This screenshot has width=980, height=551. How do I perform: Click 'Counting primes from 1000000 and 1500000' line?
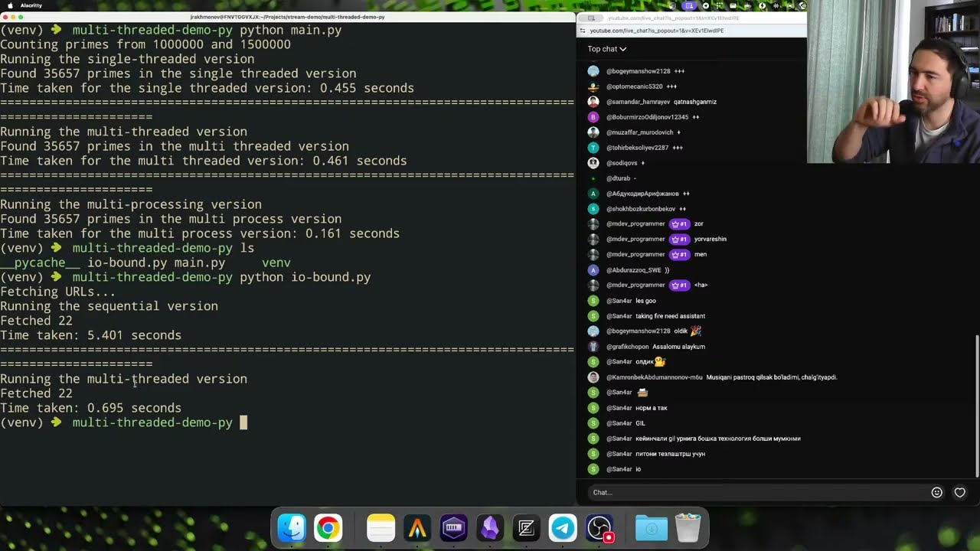tap(145, 45)
